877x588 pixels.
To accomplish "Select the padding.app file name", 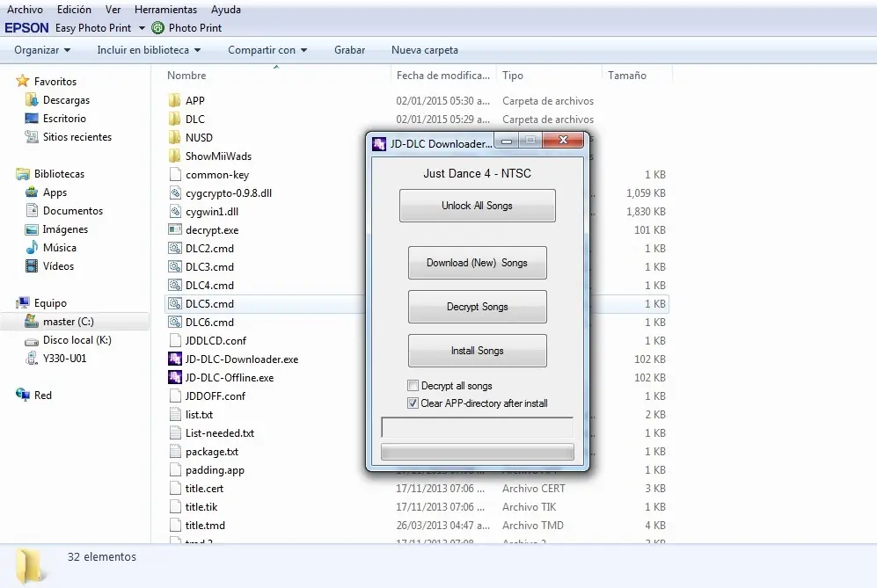I will tap(215, 469).
